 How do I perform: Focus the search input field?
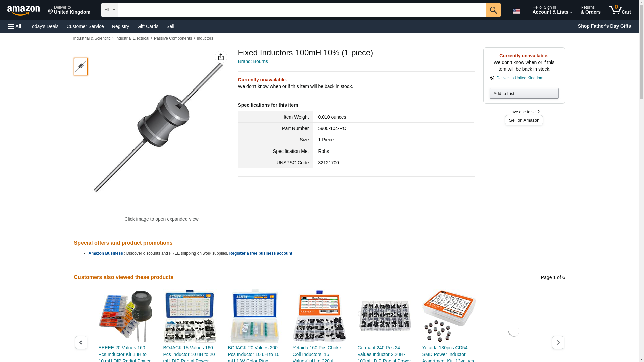coord(302,10)
